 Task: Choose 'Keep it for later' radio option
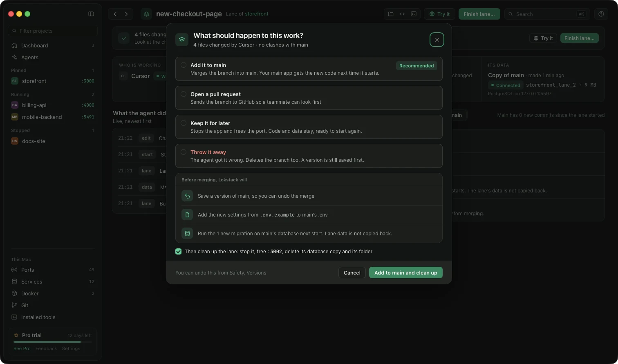point(309,127)
